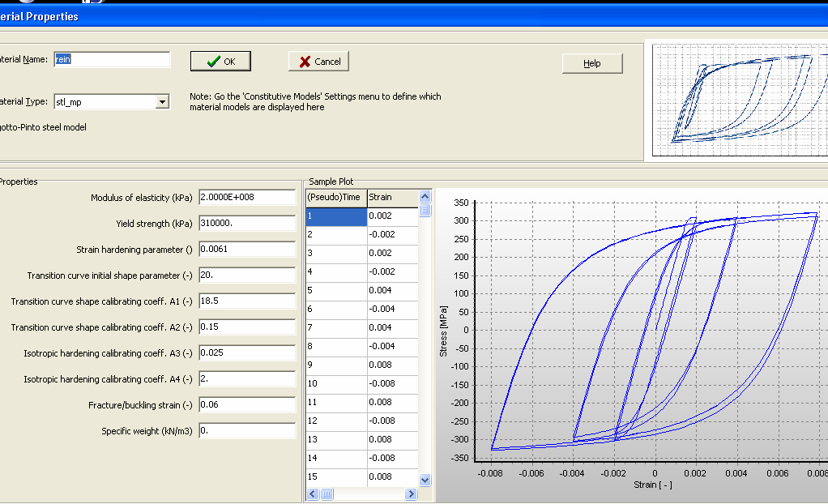Click the Modulus of elasticity input
The width and height of the screenshot is (828, 504).
coord(247,197)
